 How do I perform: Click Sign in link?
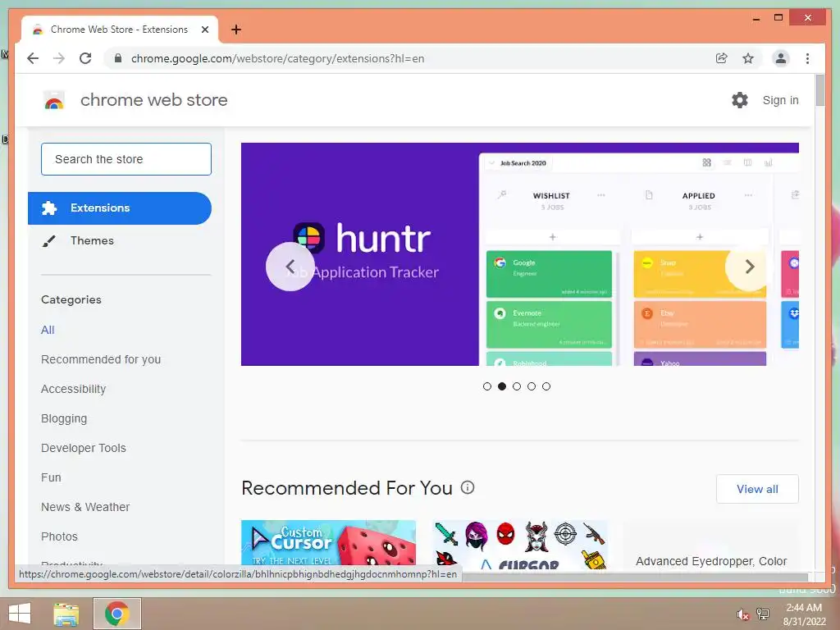pos(781,100)
